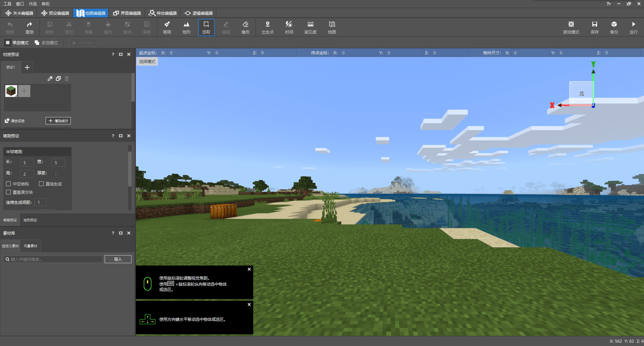Screen dimensions: 644x346
Task: Click the Import (导入) button
Action: click(118, 259)
